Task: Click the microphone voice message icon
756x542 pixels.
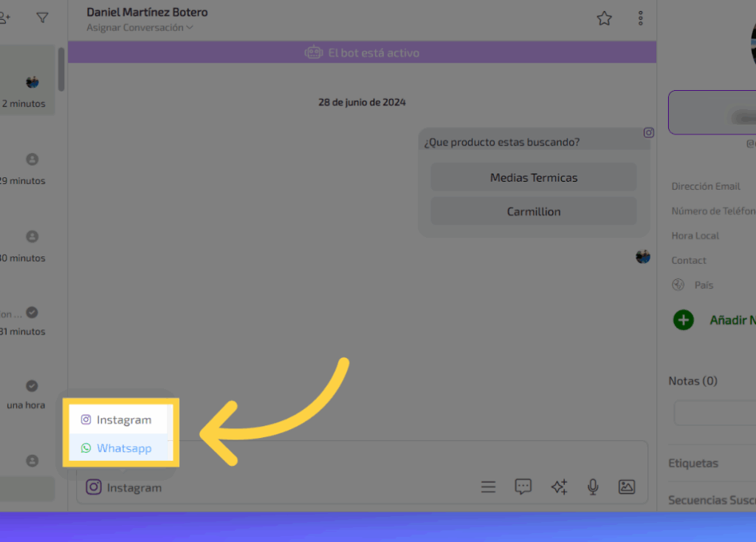Action: [592, 487]
